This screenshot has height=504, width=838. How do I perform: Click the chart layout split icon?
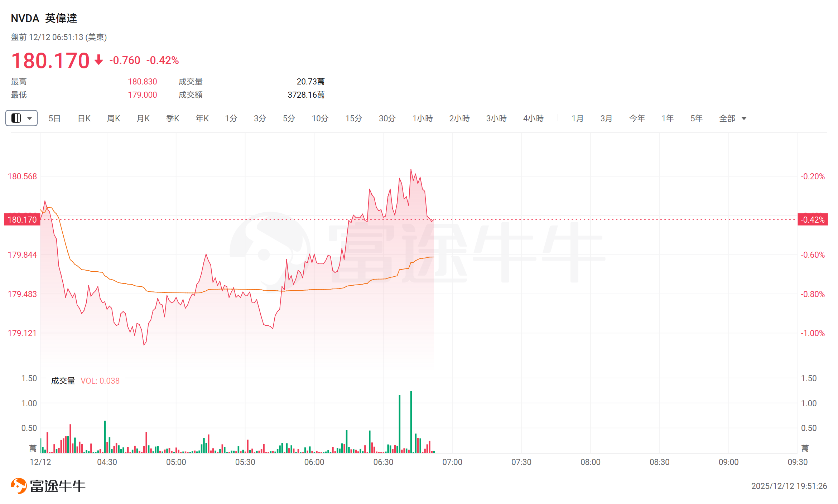pos(16,118)
